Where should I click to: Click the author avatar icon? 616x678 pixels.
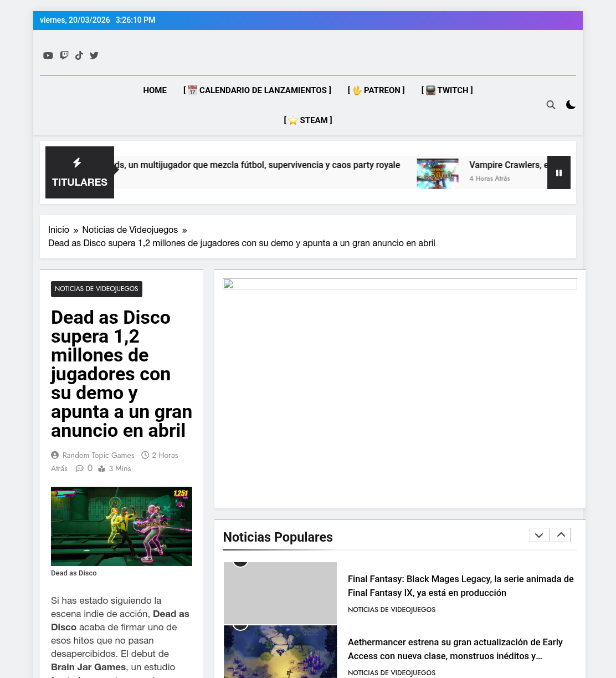[x=55, y=455]
